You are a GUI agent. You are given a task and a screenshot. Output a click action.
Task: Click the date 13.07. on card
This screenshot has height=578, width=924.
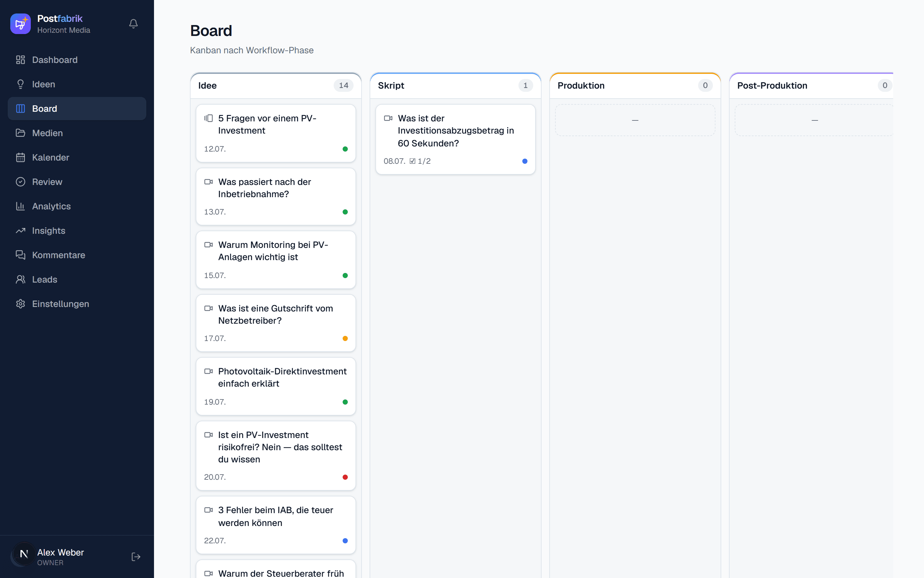point(215,212)
